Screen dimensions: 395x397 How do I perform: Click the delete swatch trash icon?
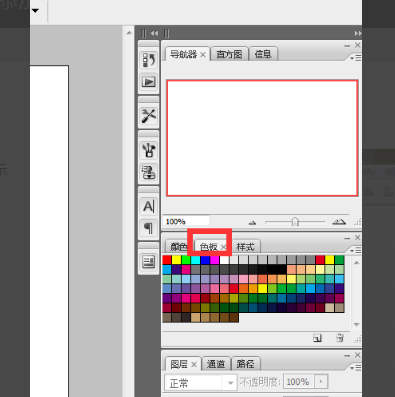tap(340, 338)
